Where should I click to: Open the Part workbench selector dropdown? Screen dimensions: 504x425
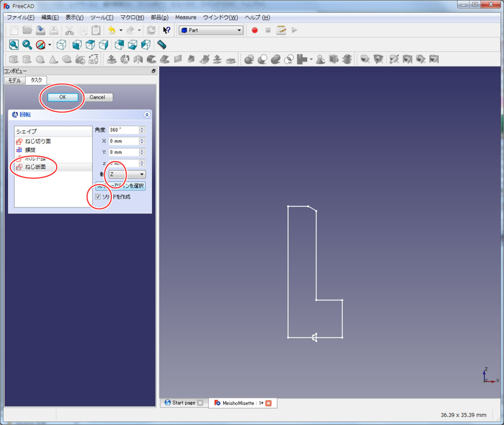(x=211, y=30)
